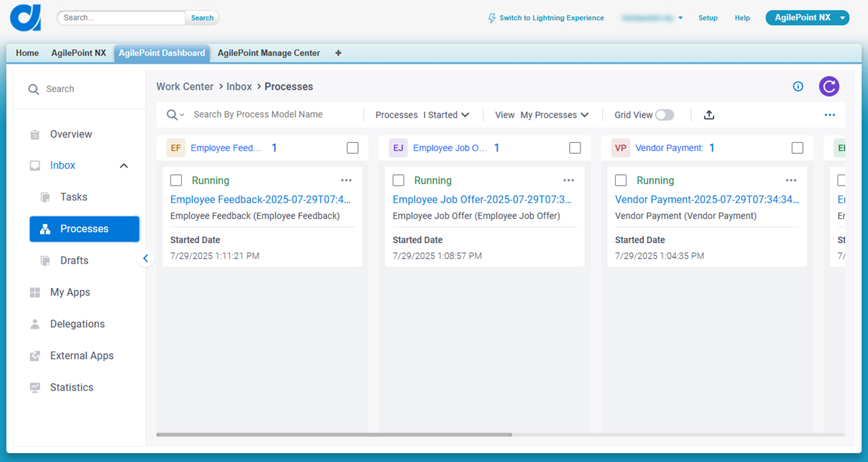This screenshot has height=462, width=868.
Task: Click the External Apps icon
Action: [35, 356]
